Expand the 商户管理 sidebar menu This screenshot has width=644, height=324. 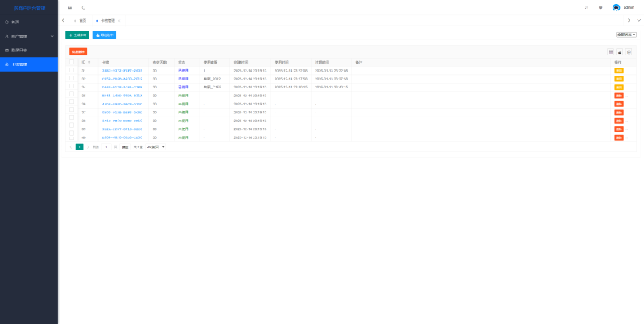tap(29, 35)
